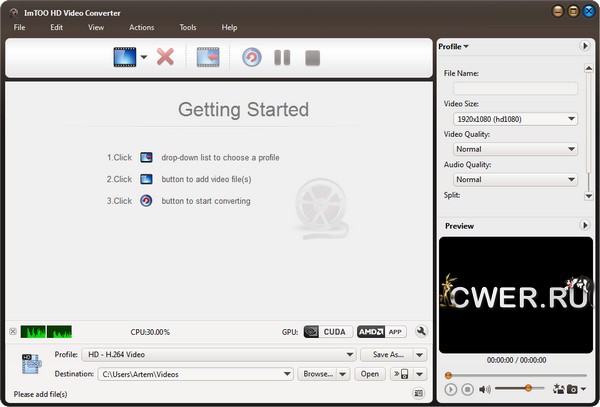Close the CPU usage graph panel
Screen dimensions: 600x407
pyautogui.click(x=13, y=332)
